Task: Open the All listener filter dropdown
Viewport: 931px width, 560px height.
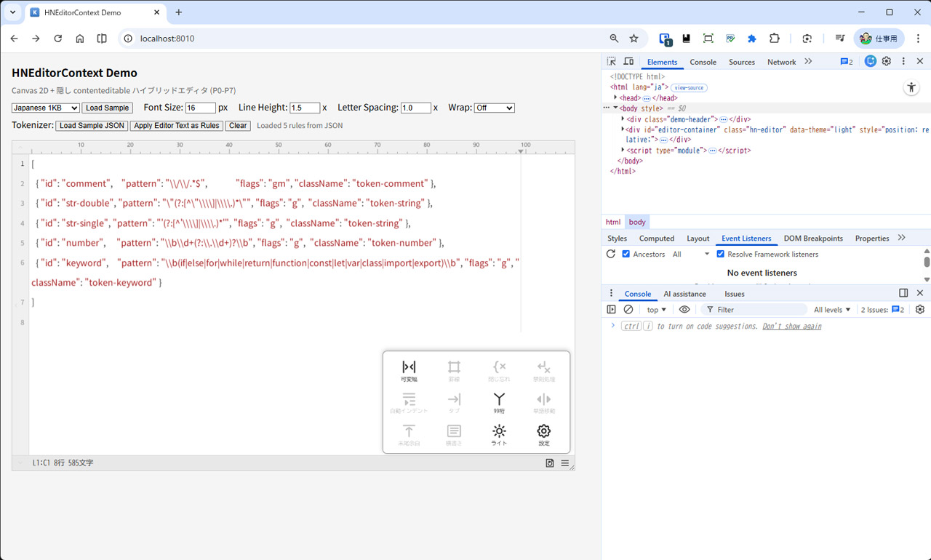Action: coord(691,254)
